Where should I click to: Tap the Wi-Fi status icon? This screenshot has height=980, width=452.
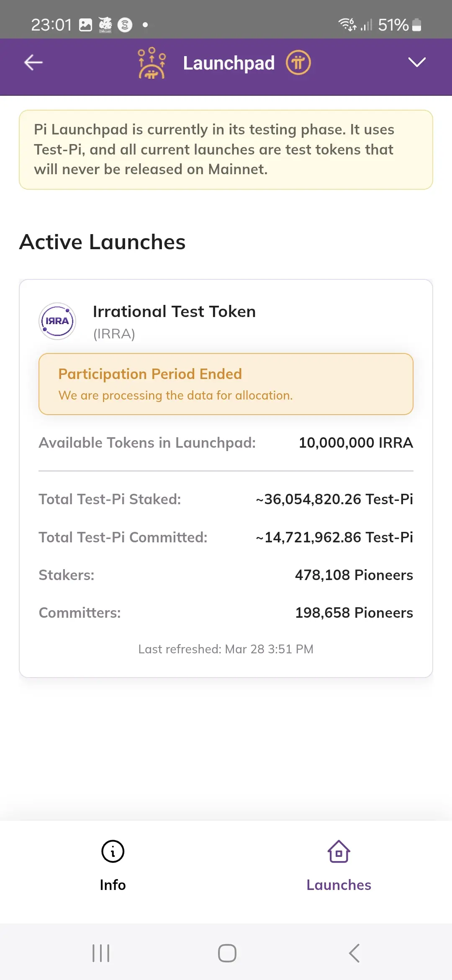(x=347, y=24)
